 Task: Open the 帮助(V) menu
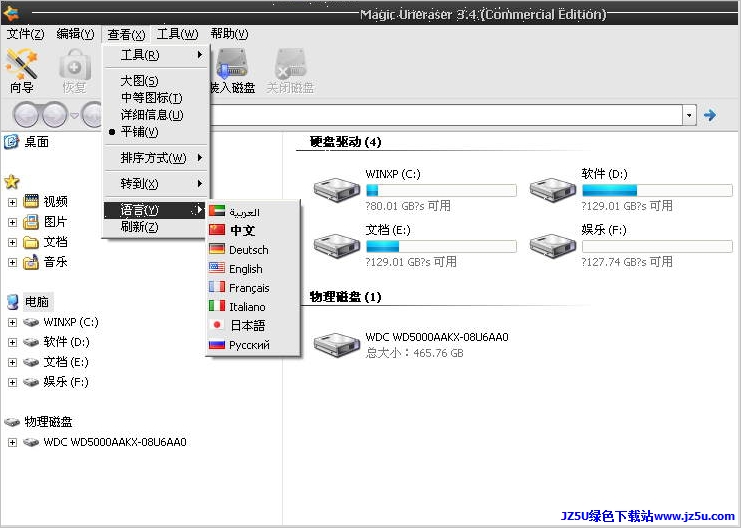coord(229,34)
